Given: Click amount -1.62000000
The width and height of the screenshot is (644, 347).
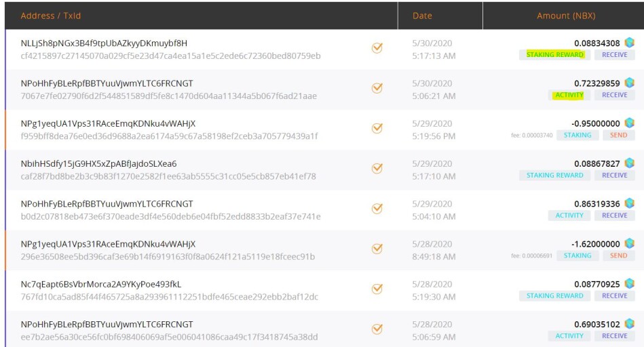Looking at the screenshot, I should [596, 244].
